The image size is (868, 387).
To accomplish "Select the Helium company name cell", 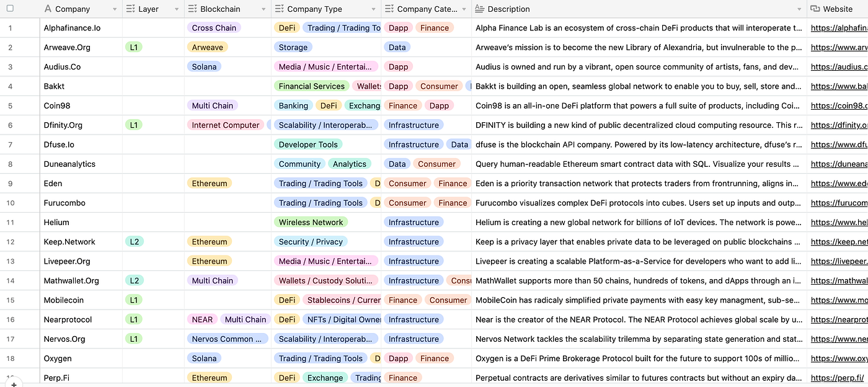I will 81,222.
